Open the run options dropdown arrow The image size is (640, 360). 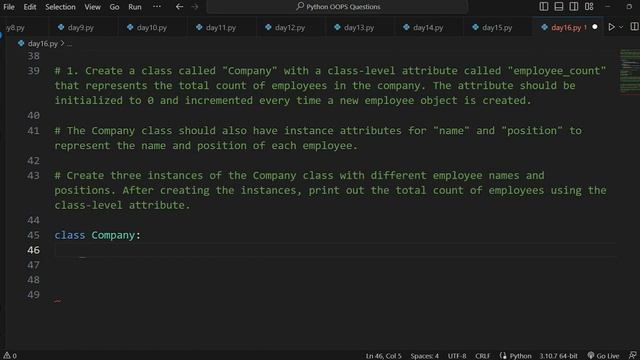pyautogui.click(x=621, y=27)
